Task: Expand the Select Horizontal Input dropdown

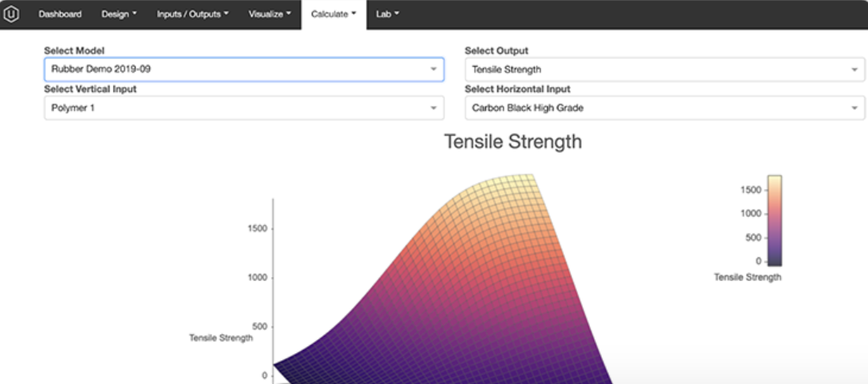Action: pos(664,108)
